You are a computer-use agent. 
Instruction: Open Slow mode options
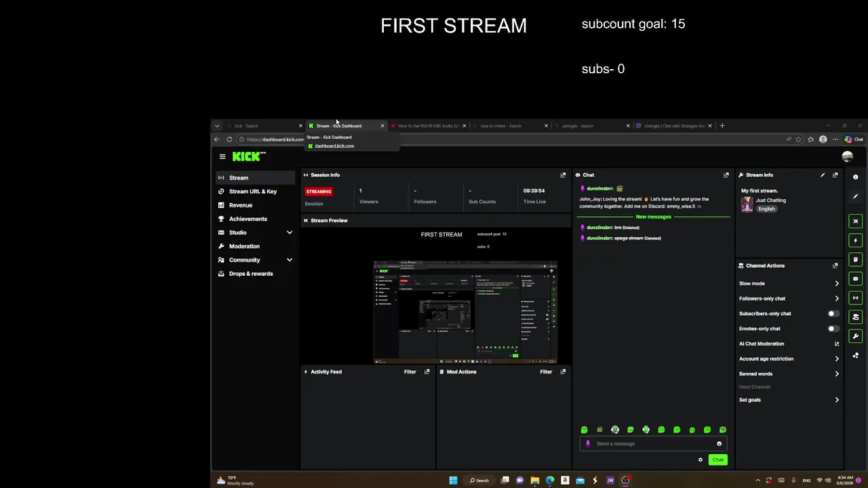(x=789, y=283)
